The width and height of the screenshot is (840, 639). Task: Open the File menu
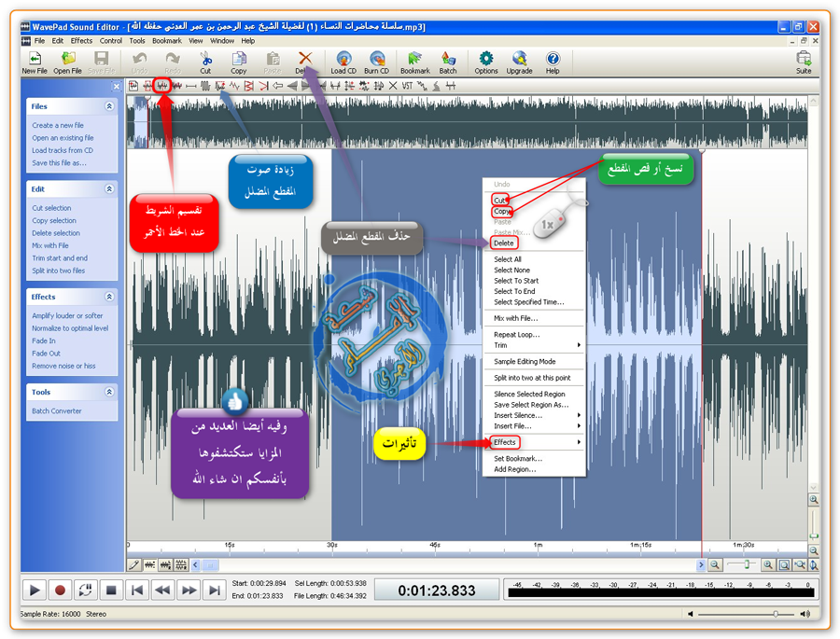(39, 41)
